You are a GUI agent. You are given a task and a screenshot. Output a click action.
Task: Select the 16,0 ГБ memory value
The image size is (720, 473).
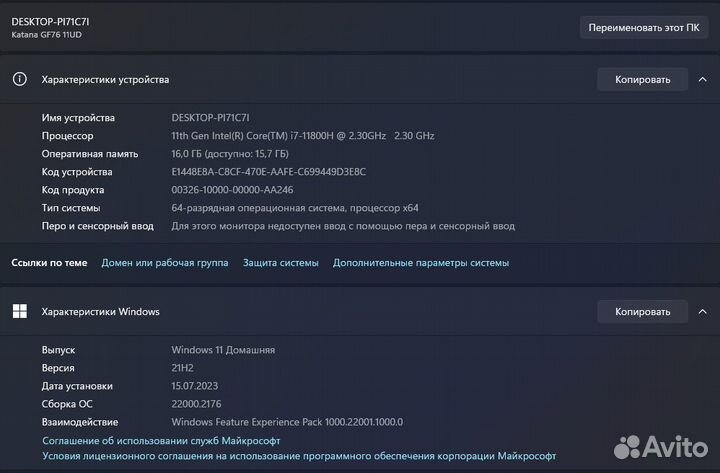(x=230, y=153)
